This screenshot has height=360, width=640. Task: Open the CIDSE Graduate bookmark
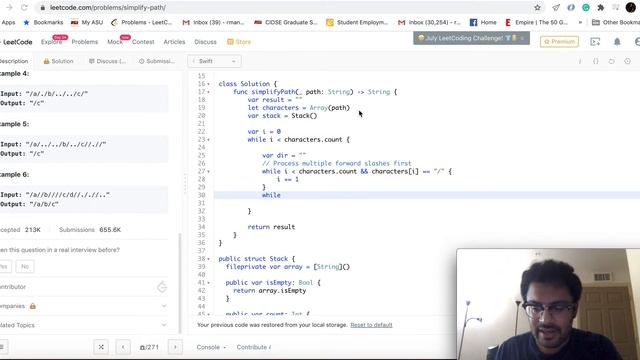[285, 22]
